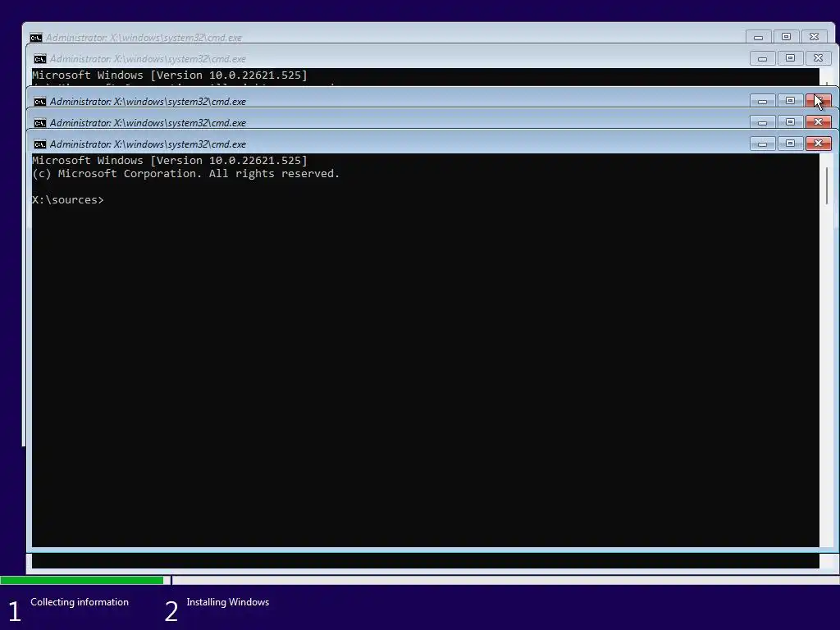Image resolution: width=840 pixels, height=630 pixels.
Task: Click the cmd icon of the dimmed window showing version text
Action: click(x=39, y=58)
